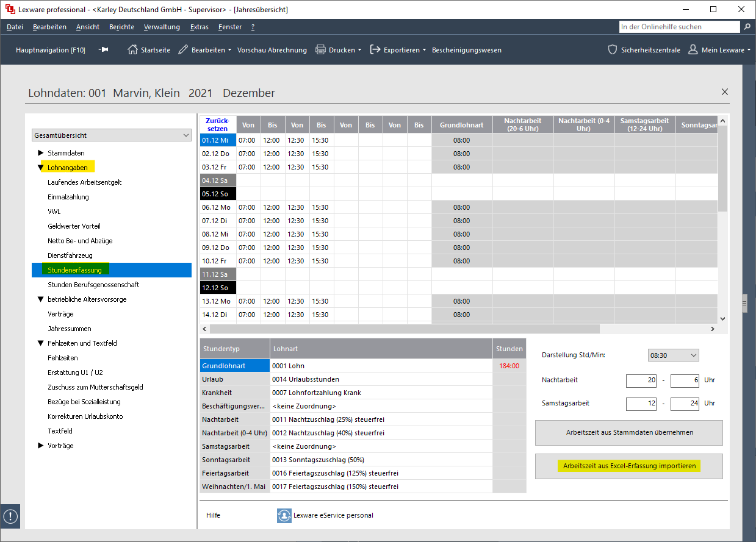Open the ? help menu

[x=253, y=27]
